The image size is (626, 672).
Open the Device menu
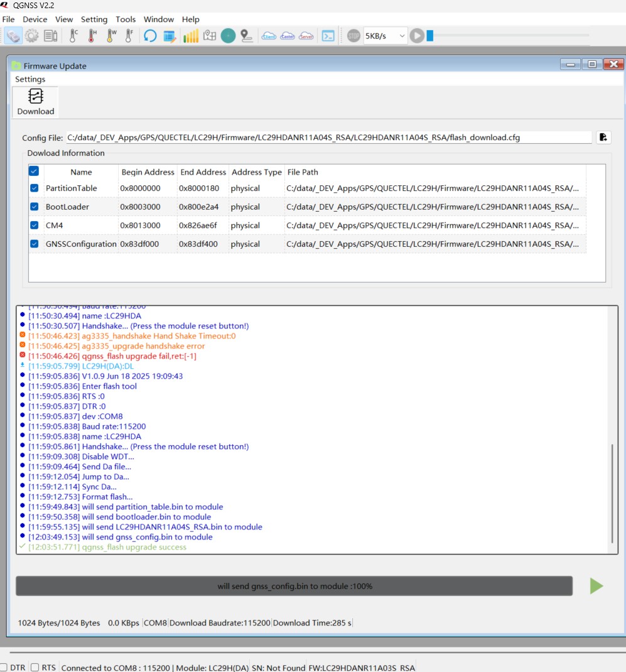[x=35, y=19]
